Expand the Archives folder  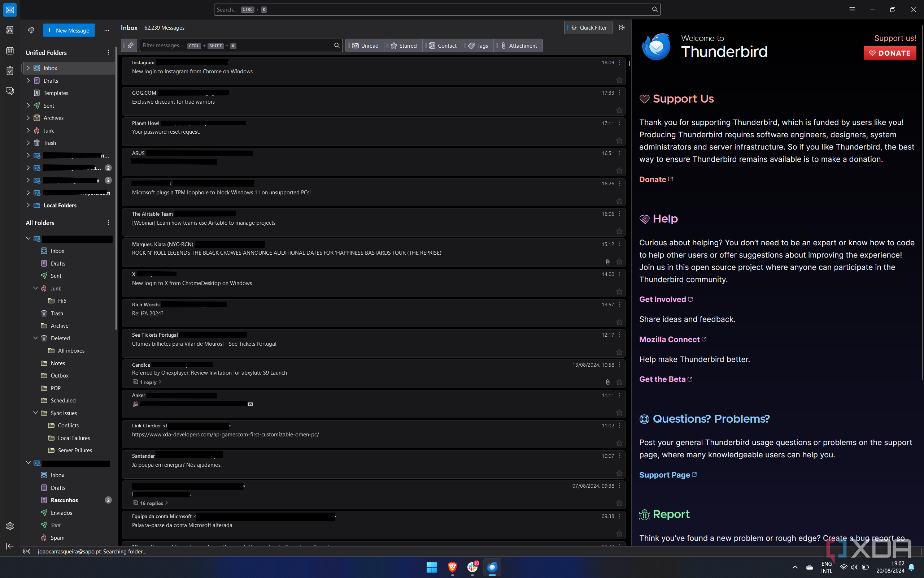click(x=28, y=118)
